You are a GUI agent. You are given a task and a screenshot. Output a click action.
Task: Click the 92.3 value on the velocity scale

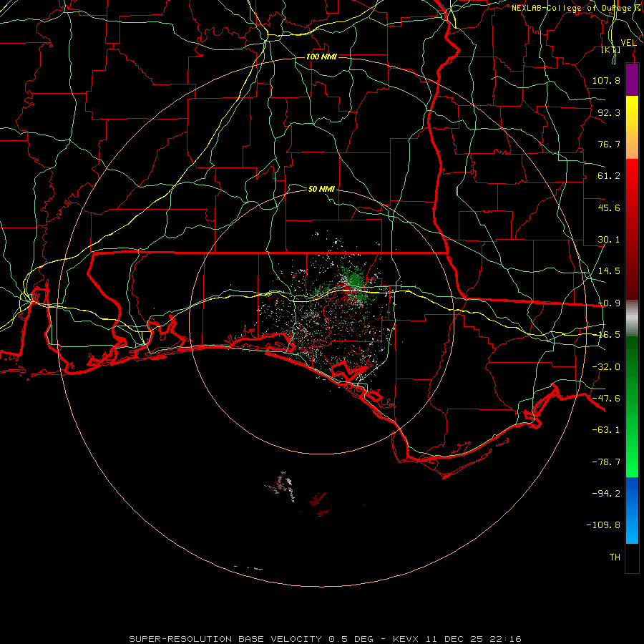tap(609, 112)
